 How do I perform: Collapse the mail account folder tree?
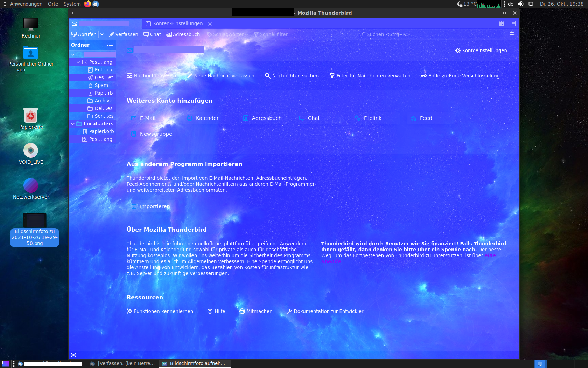[73, 54]
